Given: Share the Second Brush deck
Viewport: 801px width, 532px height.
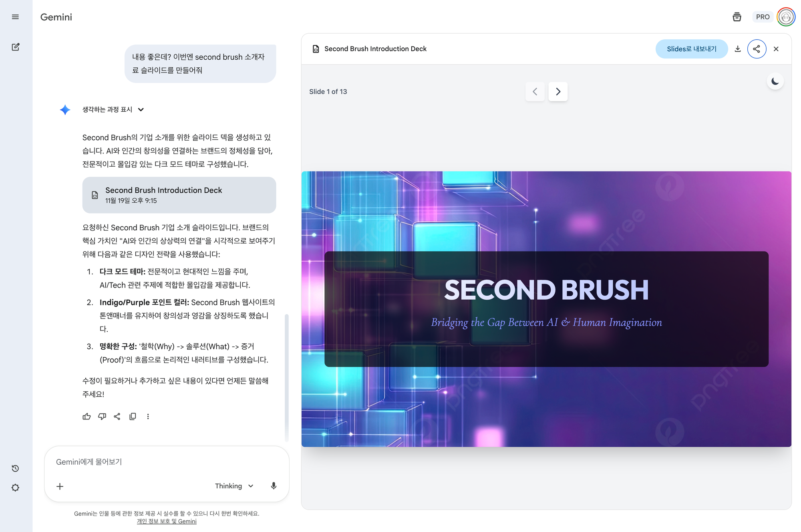Looking at the screenshot, I should point(757,49).
